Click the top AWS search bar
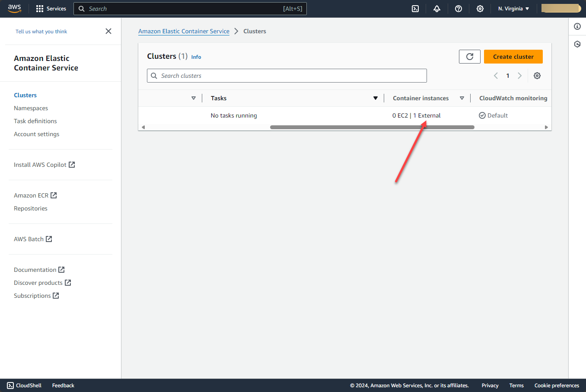Viewport: 586px width, 392px height. pyautogui.click(x=190, y=9)
